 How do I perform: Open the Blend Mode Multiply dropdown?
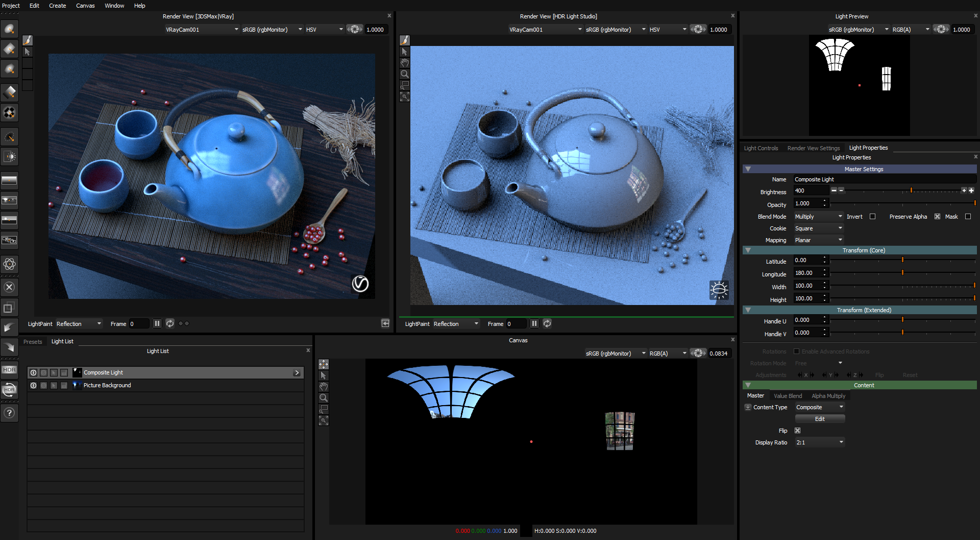(x=818, y=217)
